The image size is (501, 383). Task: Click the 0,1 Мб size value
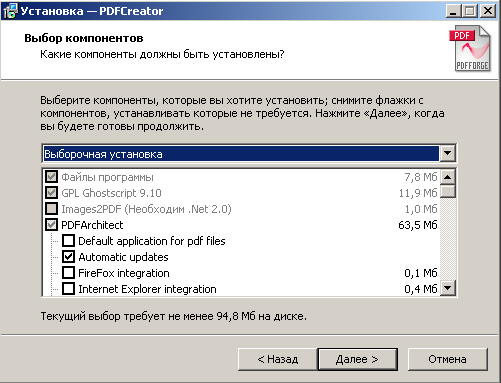421,273
